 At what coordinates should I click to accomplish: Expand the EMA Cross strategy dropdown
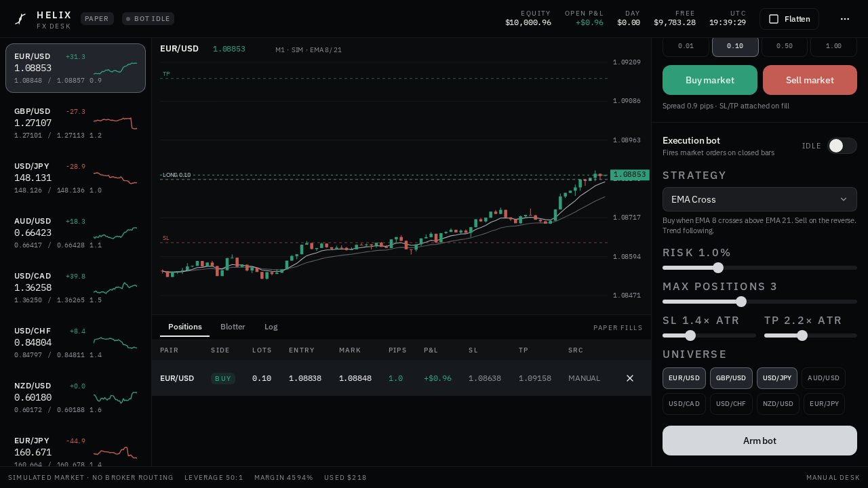click(759, 199)
